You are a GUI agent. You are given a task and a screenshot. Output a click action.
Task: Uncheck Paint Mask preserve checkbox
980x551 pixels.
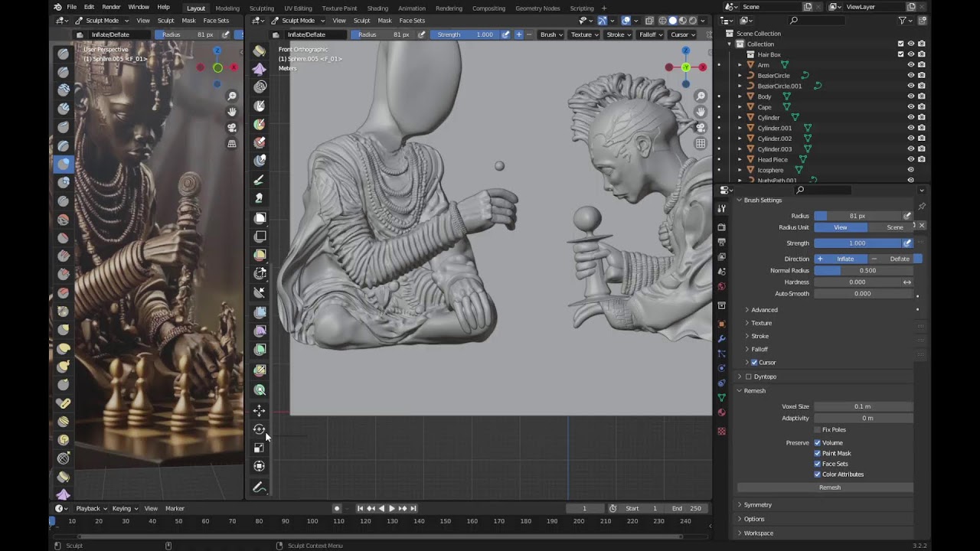[818, 453]
